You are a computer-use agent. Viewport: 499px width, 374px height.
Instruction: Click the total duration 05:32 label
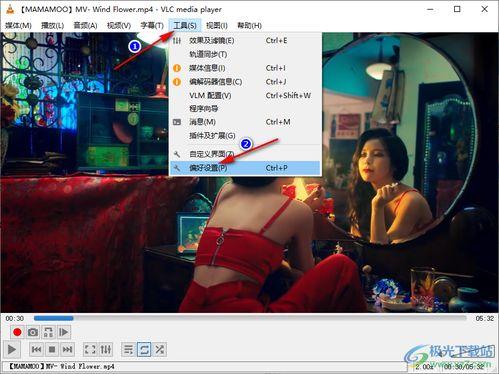coord(485,319)
